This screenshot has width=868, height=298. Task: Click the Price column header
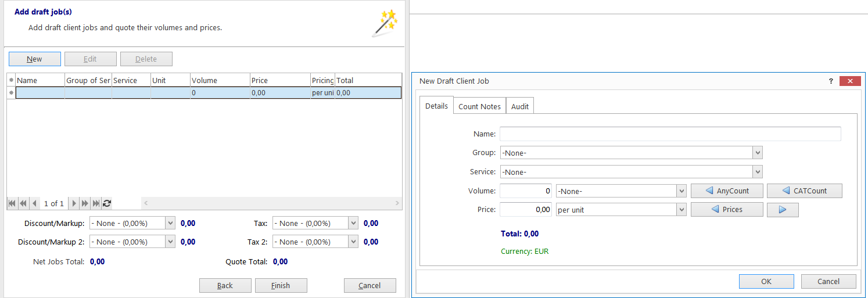point(280,80)
